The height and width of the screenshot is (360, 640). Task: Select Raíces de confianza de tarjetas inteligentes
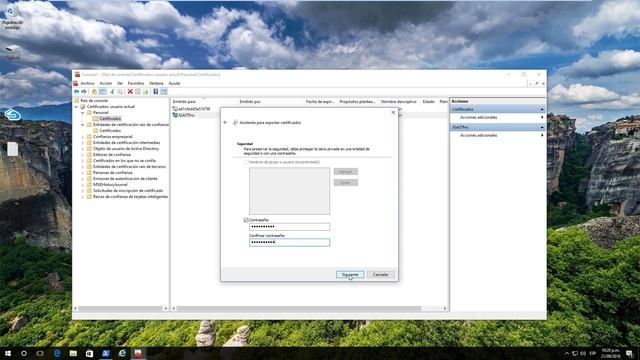(x=131, y=197)
